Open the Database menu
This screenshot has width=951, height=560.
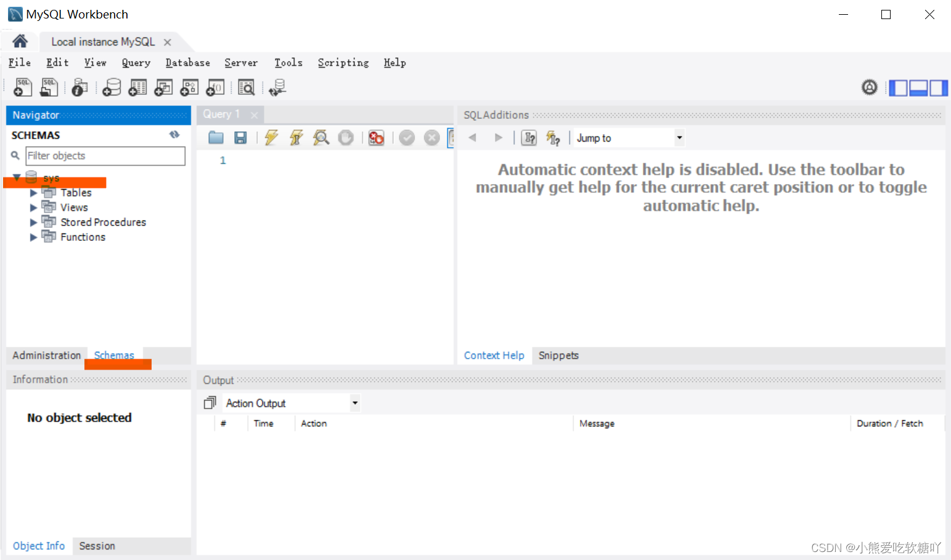[187, 63]
